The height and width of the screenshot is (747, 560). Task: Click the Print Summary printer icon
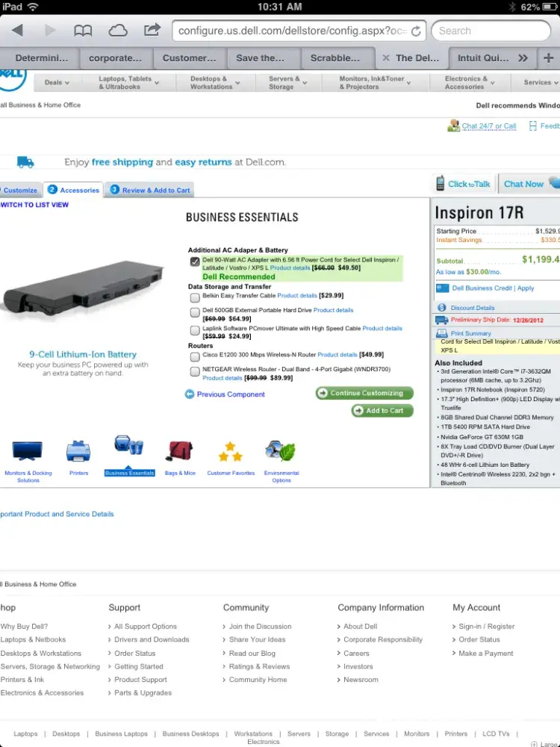tap(442, 333)
